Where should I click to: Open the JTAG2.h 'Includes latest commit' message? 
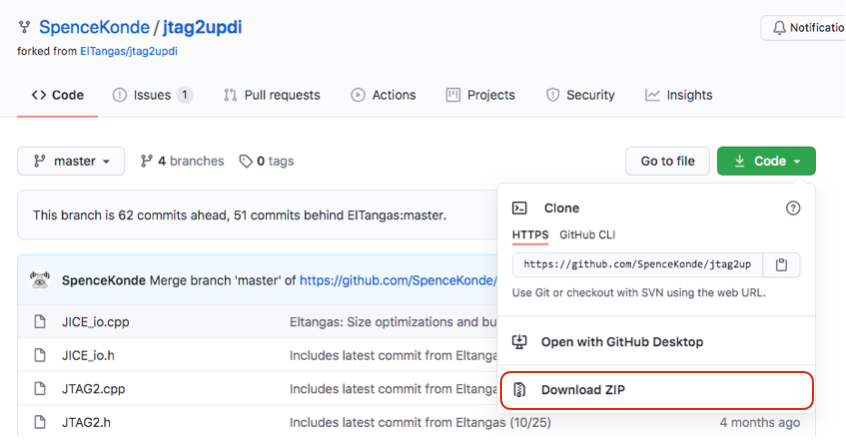click(420, 422)
